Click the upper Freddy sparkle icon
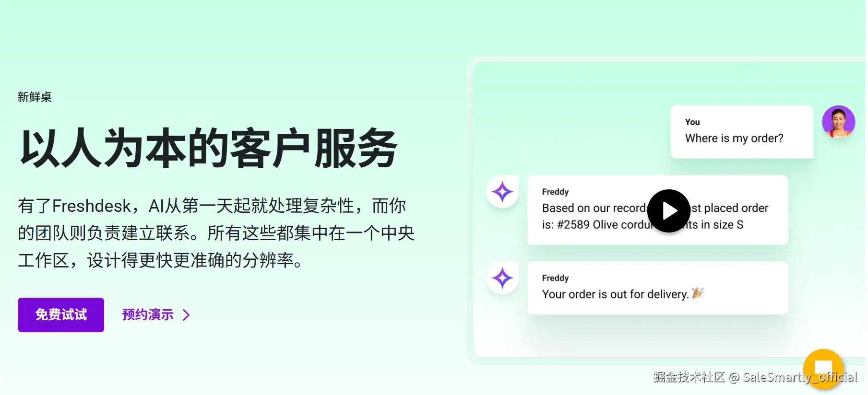Viewport: 868px width, 395px height. point(502,192)
